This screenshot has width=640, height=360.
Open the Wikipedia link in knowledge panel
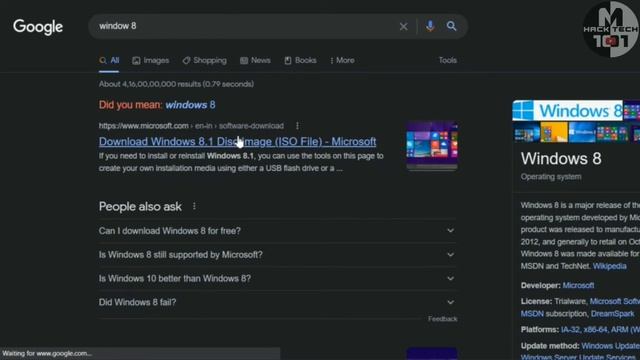pyautogui.click(x=609, y=266)
